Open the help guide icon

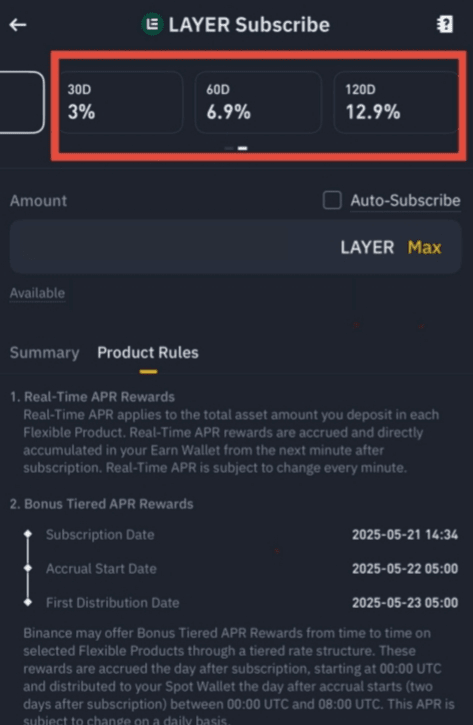pos(445,25)
